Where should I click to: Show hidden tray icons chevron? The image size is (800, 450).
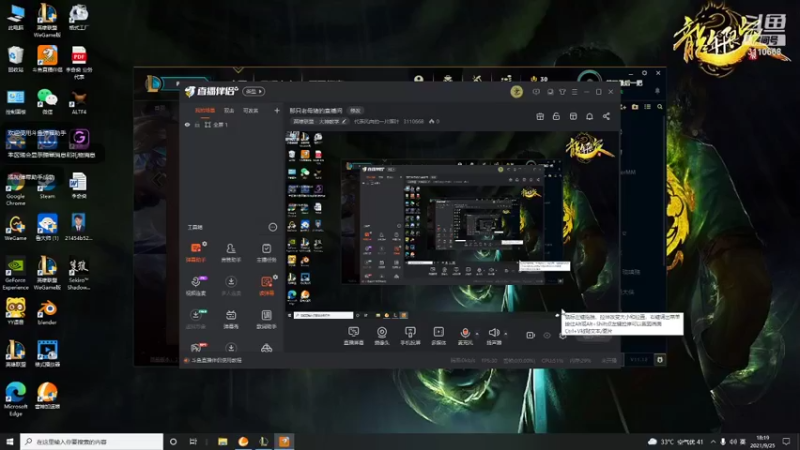pos(713,441)
